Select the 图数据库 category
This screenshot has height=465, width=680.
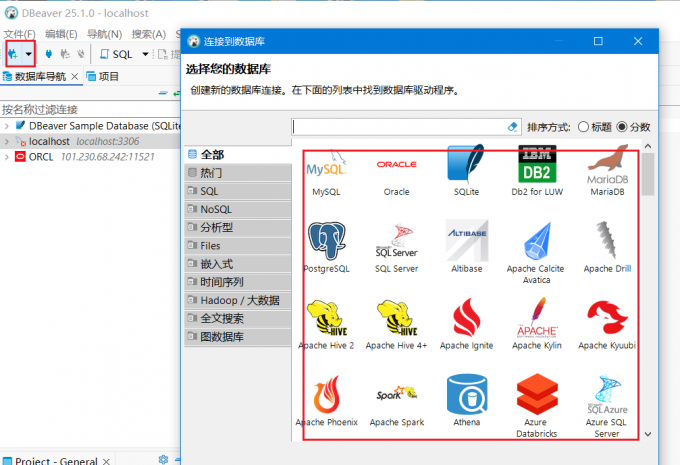238,337
